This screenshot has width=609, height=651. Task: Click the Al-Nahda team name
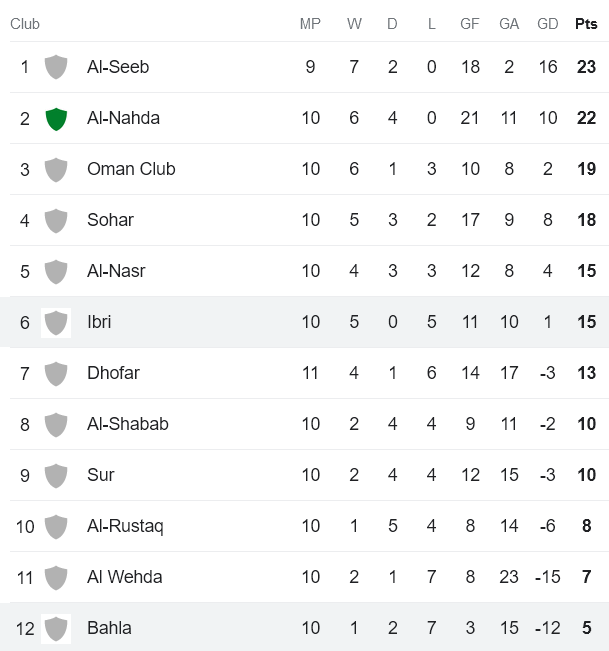point(123,118)
